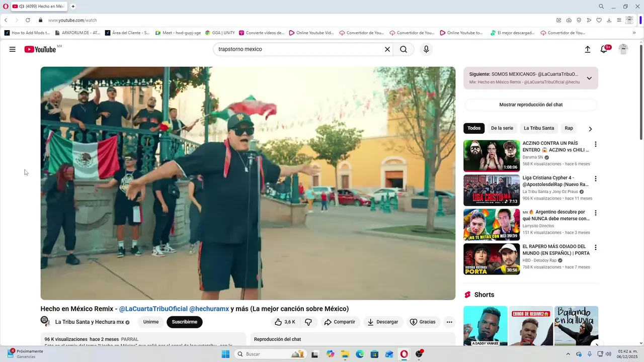Search open tabs with the magnifier

tap(601, 7)
